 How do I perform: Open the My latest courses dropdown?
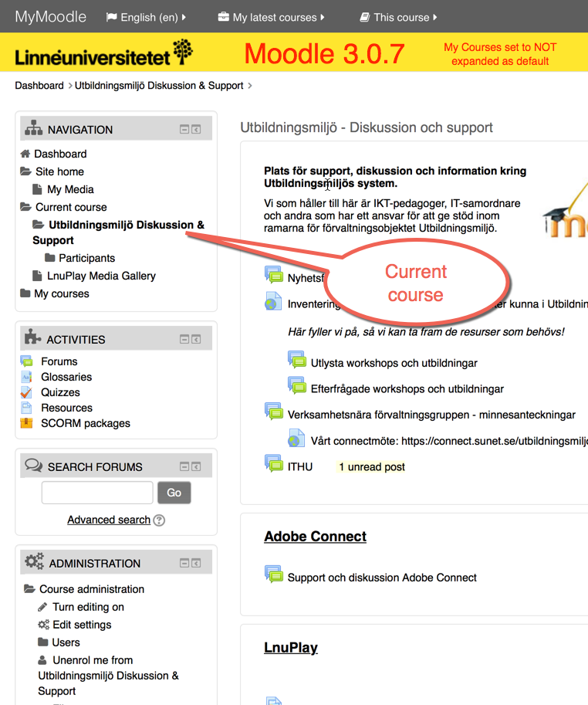pyautogui.click(x=272, y=17)
